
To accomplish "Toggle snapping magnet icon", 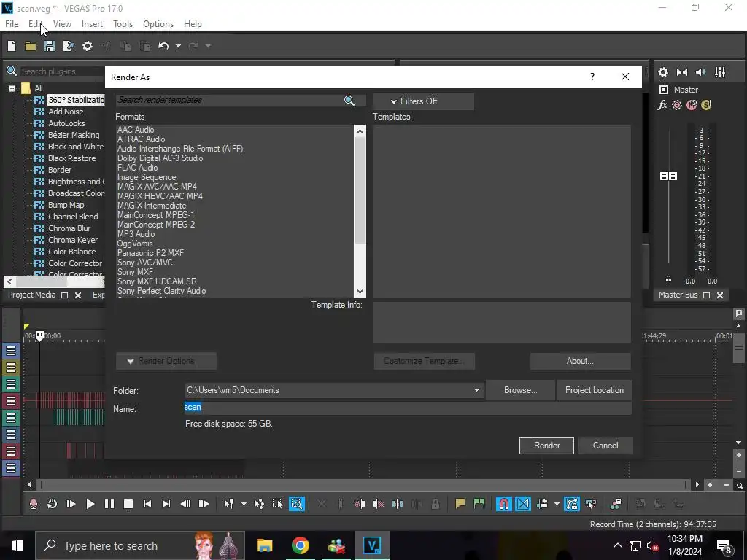I will [x=503, y=504].
